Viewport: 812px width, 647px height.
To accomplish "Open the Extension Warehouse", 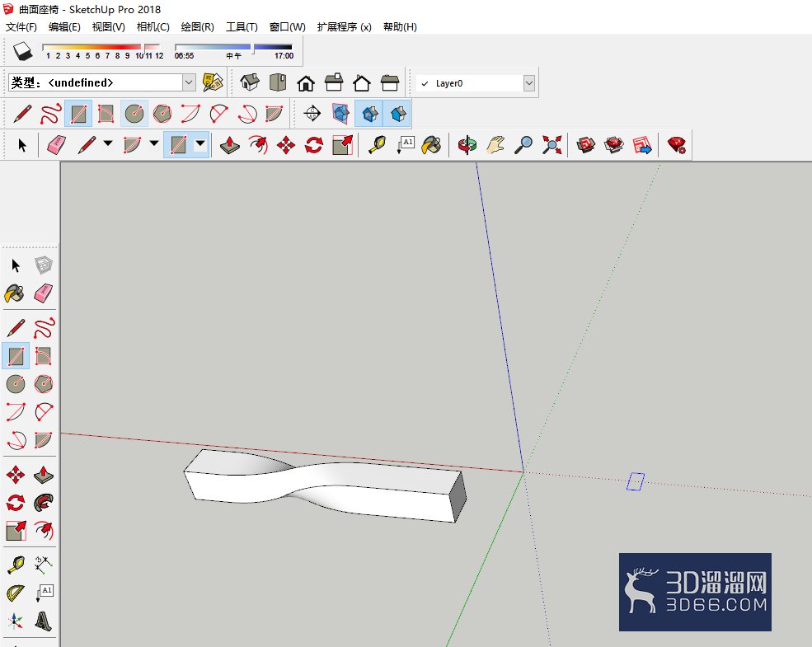I will pos(614,145).
